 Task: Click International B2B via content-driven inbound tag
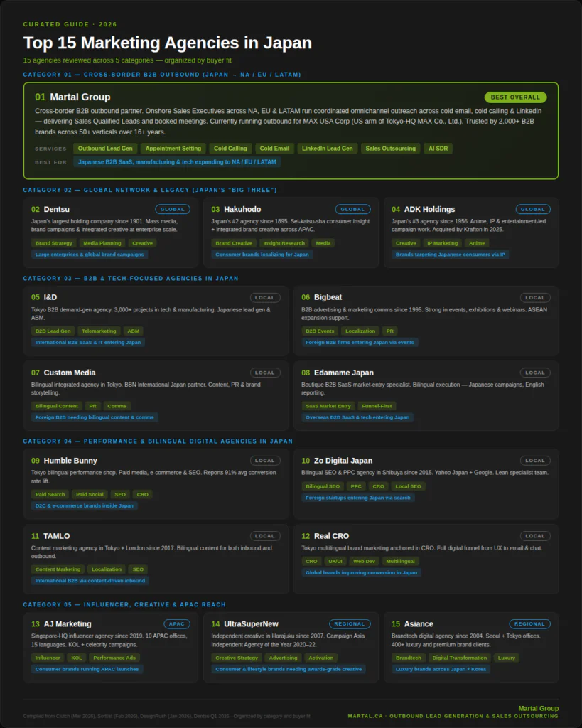[90, 581]
